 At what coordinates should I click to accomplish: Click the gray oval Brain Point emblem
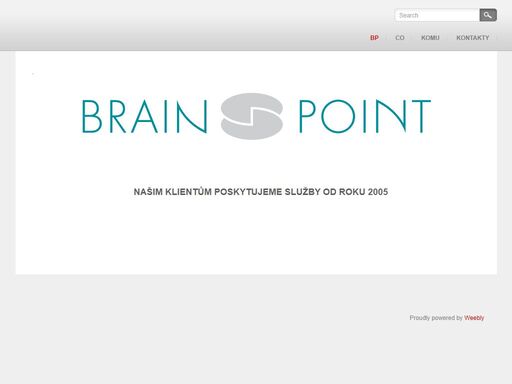click(252, 116)
